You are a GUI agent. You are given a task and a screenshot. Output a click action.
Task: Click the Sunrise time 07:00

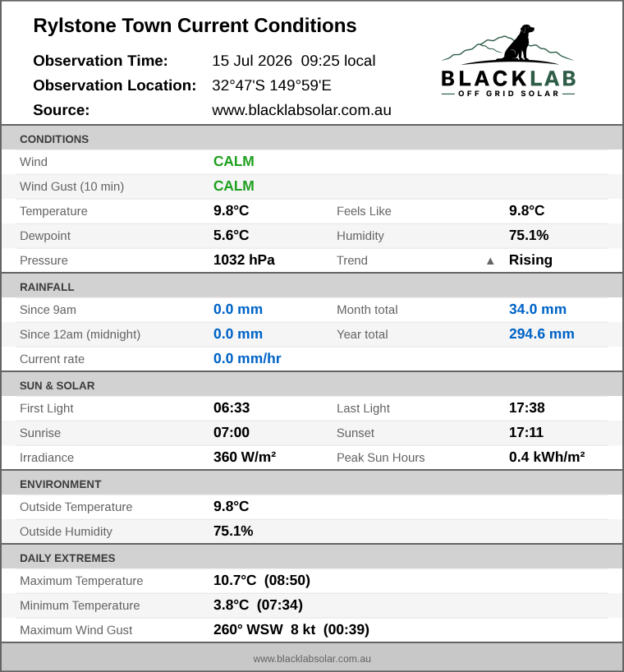pyautogui.click(x=232, y=432)
